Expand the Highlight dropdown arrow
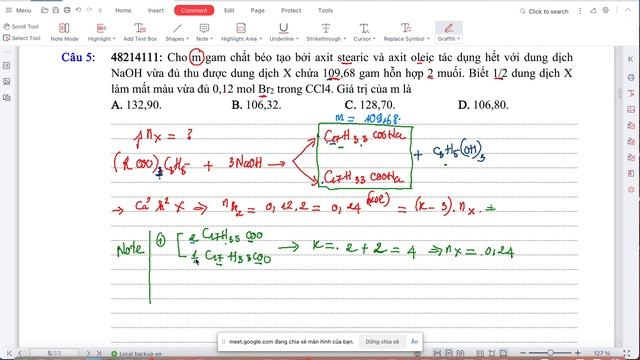The width and height of the screenshot is (640, 360). [x=114, y=39]
